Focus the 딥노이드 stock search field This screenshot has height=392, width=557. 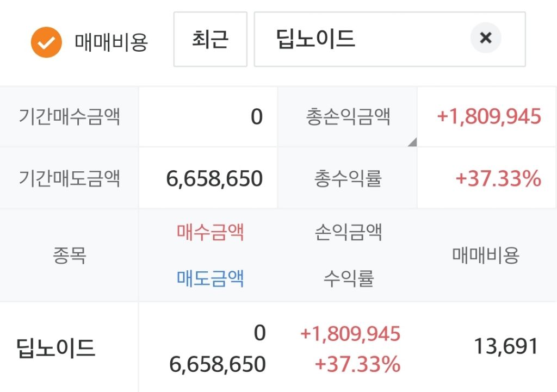tap(389, 39)
